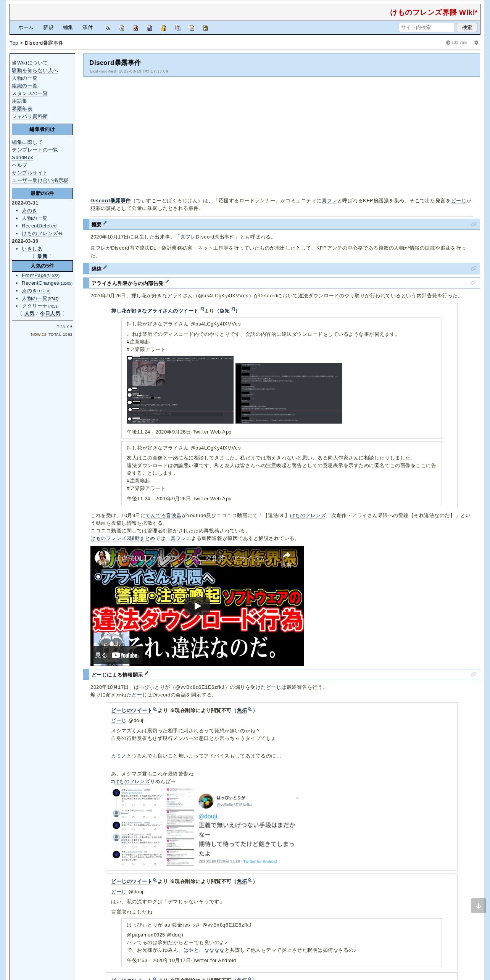Image resolution: width=490 pixels, height=980 pixels.
Task: Play the embedded YouTube video
Action: 197,606
